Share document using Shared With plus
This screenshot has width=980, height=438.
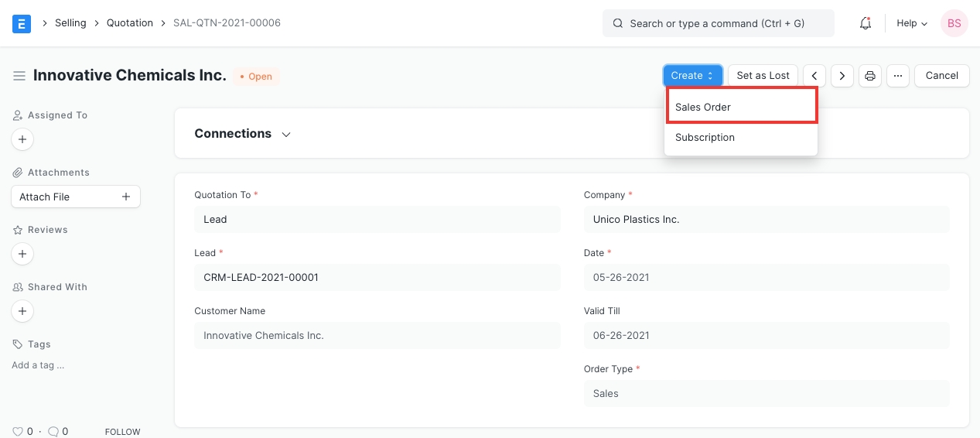click(x=22, y=311)
